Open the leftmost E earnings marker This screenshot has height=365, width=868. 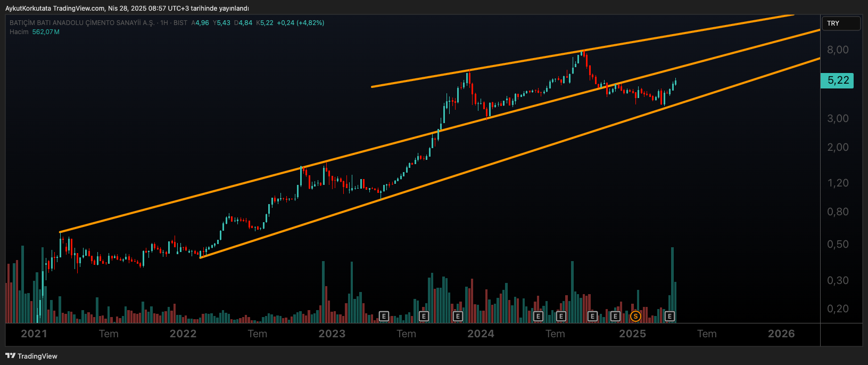click(384, 316)
